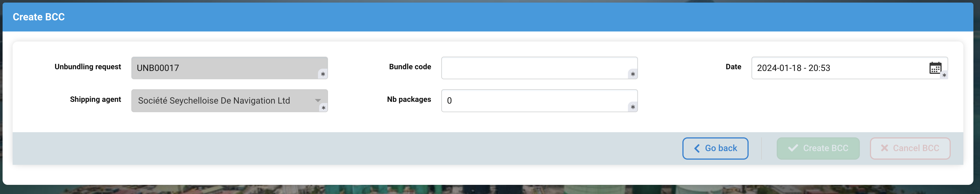Click the required asterisk on Nb packages

click(632, 107)
